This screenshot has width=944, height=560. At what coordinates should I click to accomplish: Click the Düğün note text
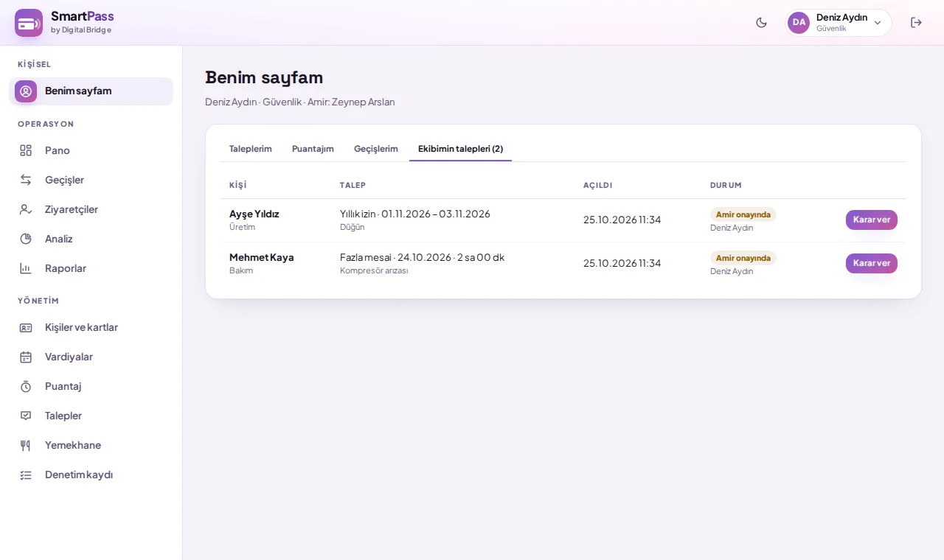tap(353, 227)
